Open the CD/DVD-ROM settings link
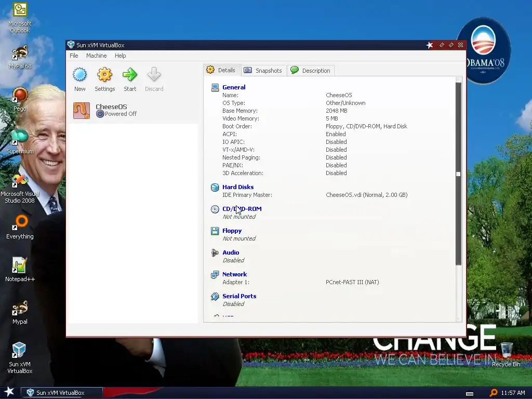This screenshot has width=532, height=399. (x=242, y=209)
